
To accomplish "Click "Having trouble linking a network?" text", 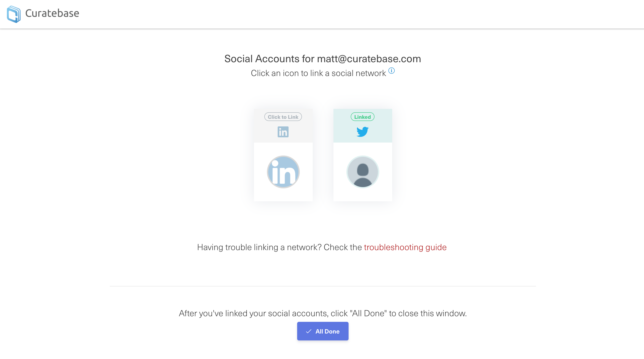I will click(x=259, y=247).
